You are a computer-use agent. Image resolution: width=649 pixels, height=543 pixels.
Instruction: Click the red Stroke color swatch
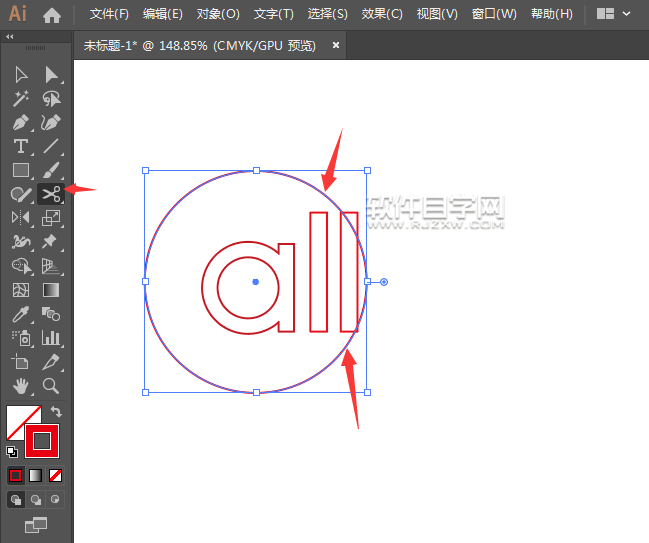tap(42, 441)
